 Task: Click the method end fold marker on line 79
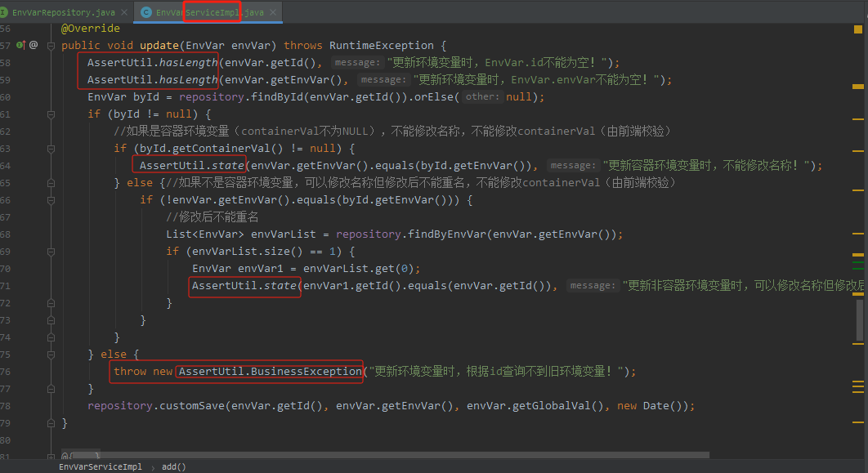(x=51, y=423)
